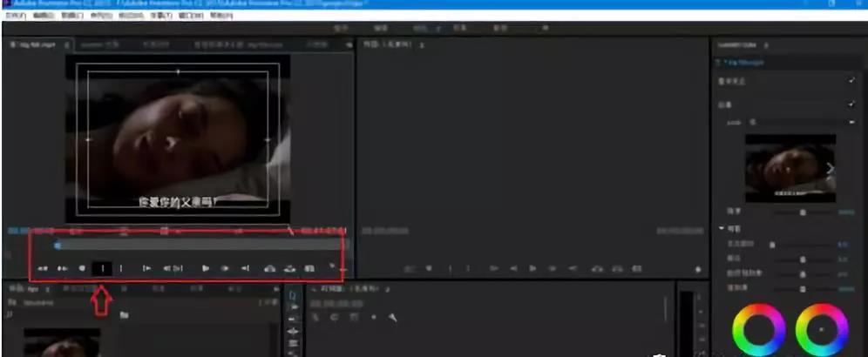
Task: Click next Look arrow on Lumetri preview
Action: 830,168
